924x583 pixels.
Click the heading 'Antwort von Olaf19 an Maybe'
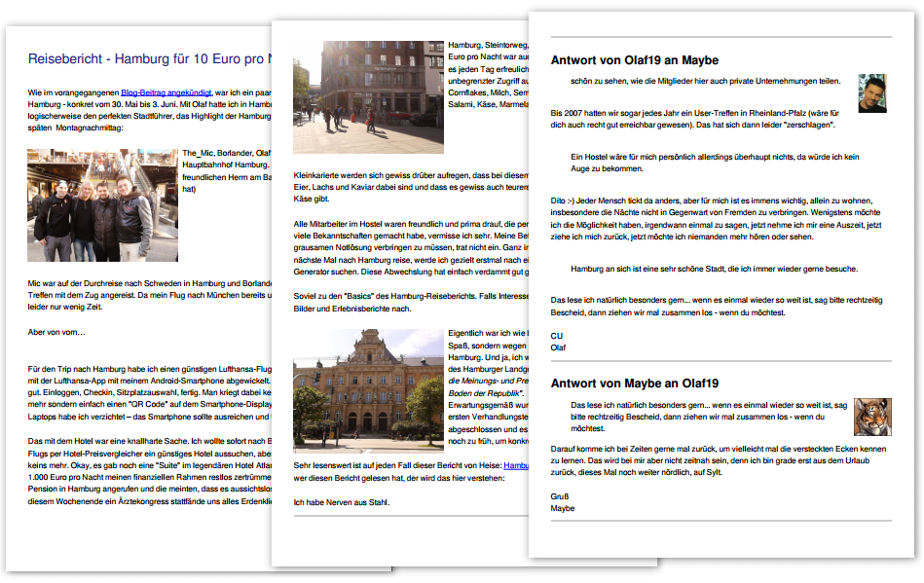coord(635,60)
